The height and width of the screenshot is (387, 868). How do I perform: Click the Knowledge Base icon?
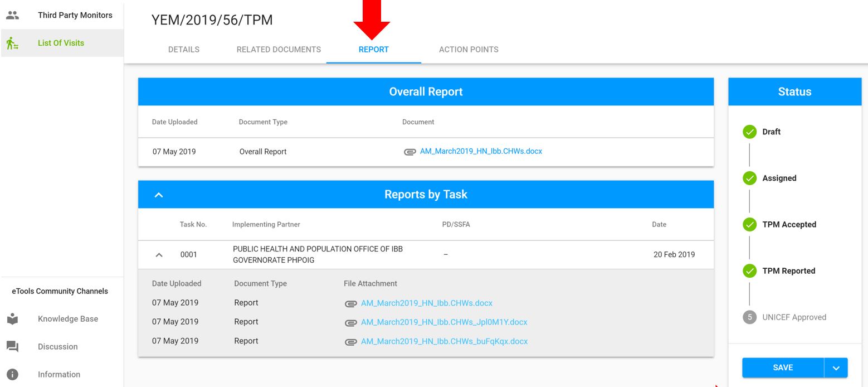(12, 319)
